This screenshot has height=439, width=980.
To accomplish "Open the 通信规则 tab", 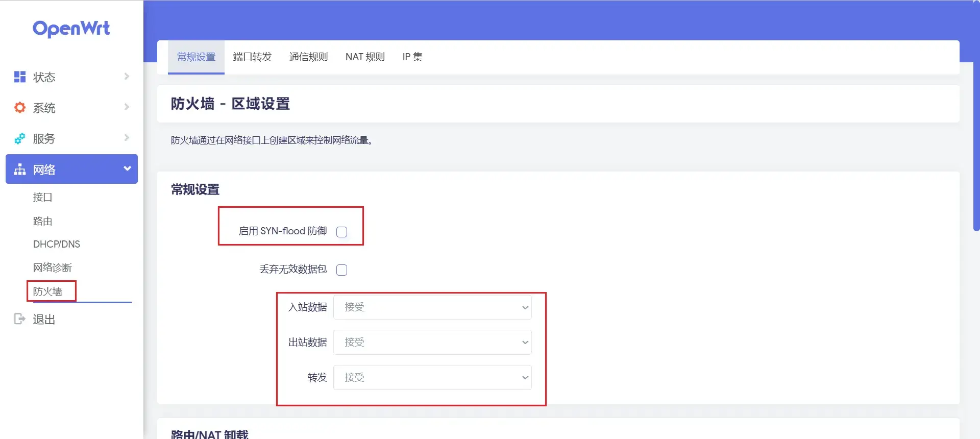I will click(308, 57).
